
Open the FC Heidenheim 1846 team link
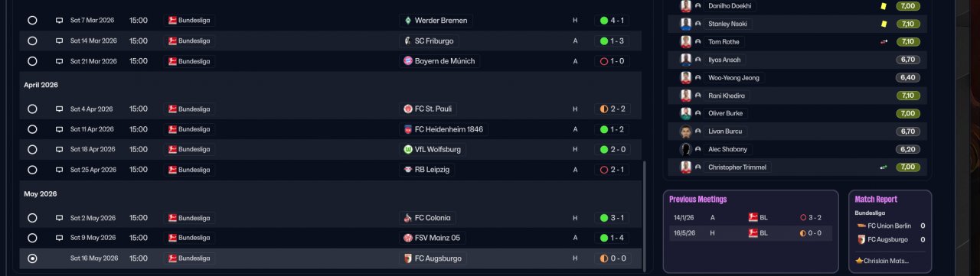(x=443, y=129)
